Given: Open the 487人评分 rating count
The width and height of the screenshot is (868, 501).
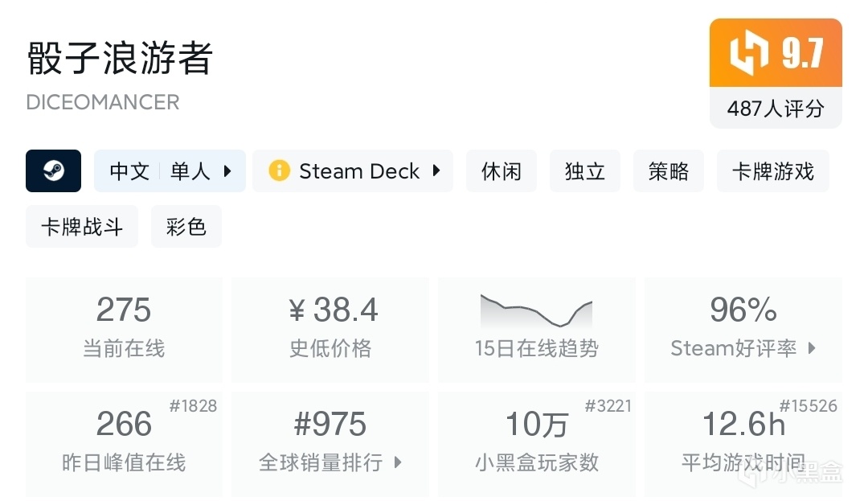Looking at the screenshot, I should [776, 109].
